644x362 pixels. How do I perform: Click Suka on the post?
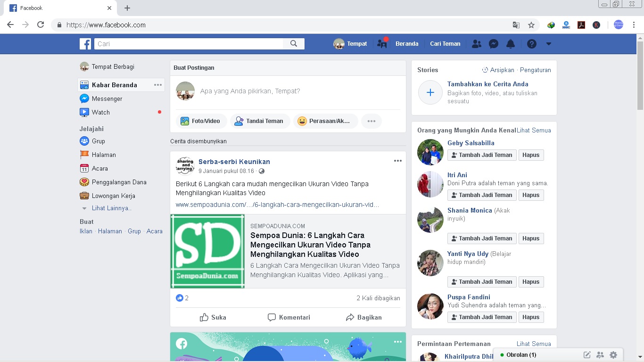point(213,317)
